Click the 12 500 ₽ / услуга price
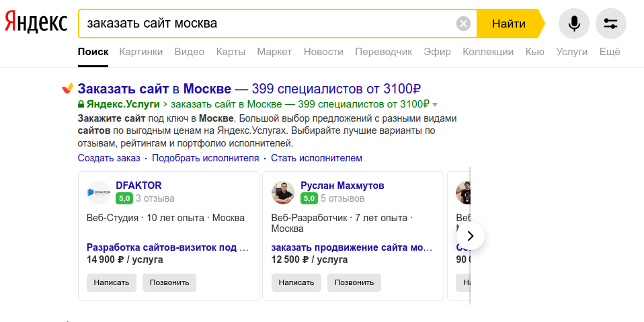The height and width of the screenshot is (322, 644). pyautogui.click(x=310, y=259)
